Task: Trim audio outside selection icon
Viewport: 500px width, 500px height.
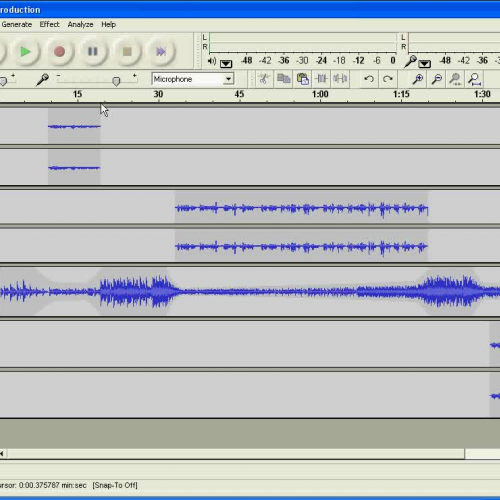Action: [321, 79]
